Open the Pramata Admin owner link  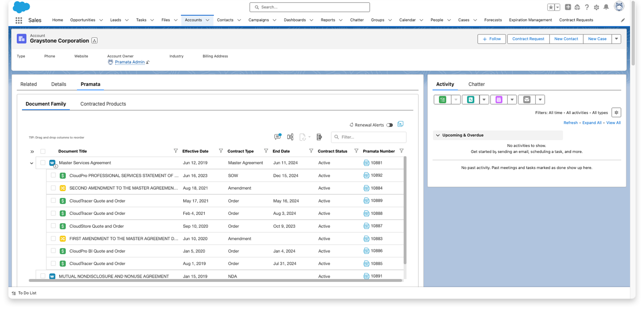130,62
